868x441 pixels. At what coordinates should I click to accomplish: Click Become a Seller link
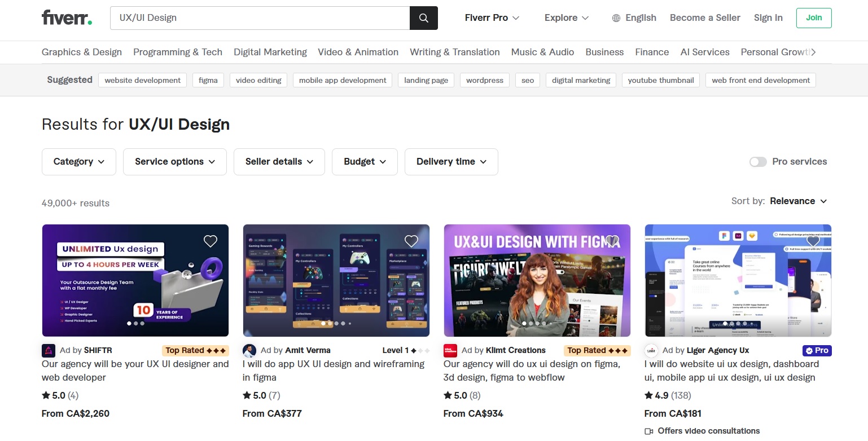pos(705,18)
